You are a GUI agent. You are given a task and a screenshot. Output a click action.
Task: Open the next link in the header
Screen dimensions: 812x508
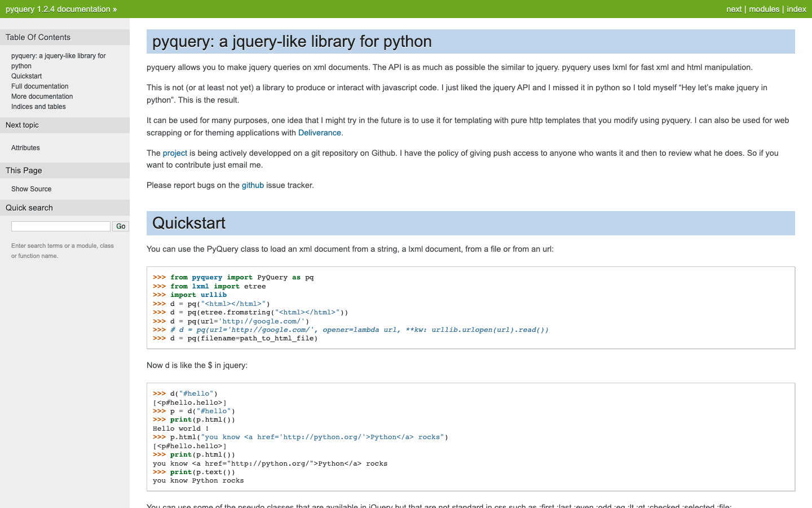click(734, 9)
